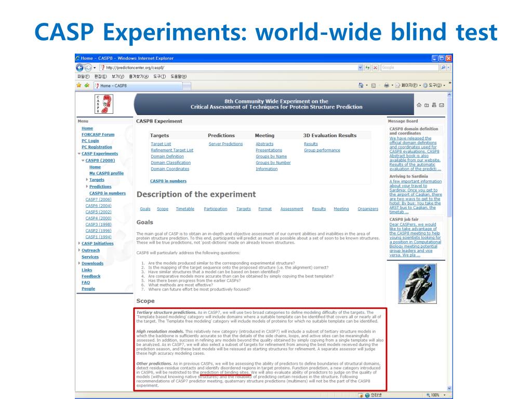Open the Feedback sidebar link

pyautogui.click(x=91, y=276)
